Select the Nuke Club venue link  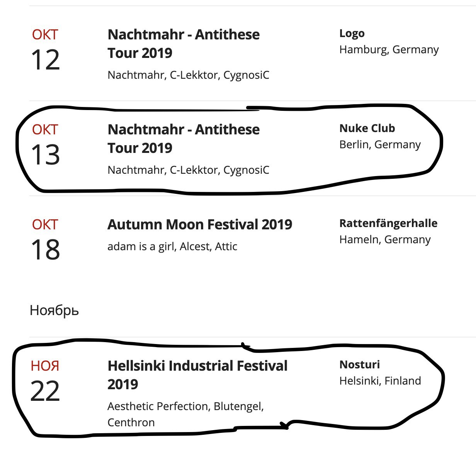[x=367, y=128]
